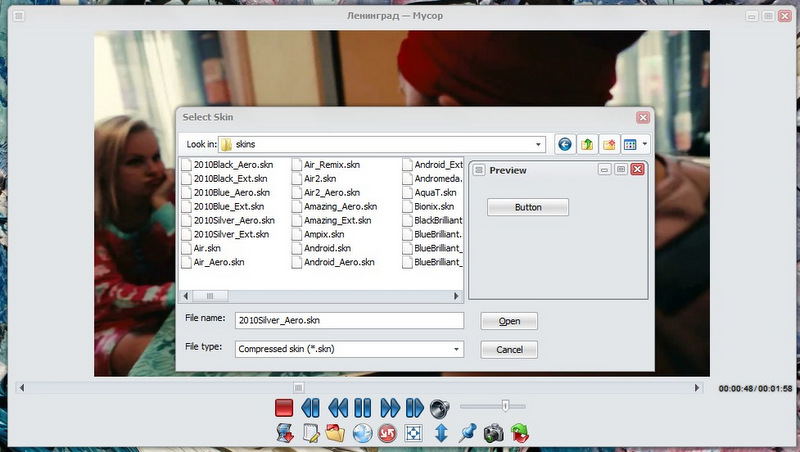The height and width of the screenshot is (452, 800).
Task: Click the red circular swap arrows icon
Action: coord(388,433)
